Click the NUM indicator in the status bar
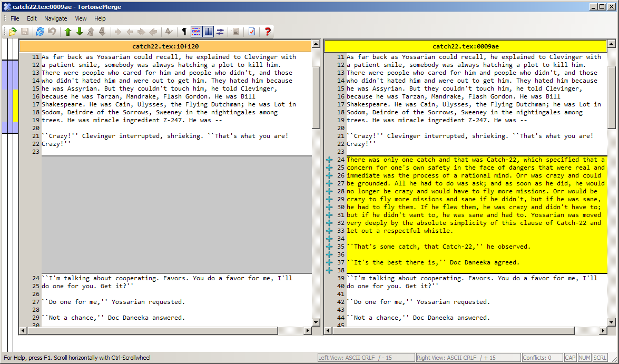 pos(584,358)
